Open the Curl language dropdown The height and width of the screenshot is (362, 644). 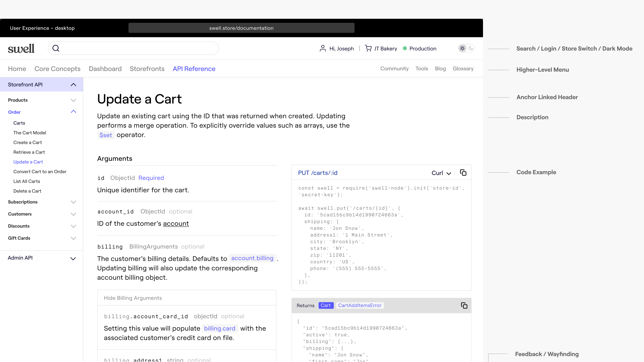click(x=441, y=173)
